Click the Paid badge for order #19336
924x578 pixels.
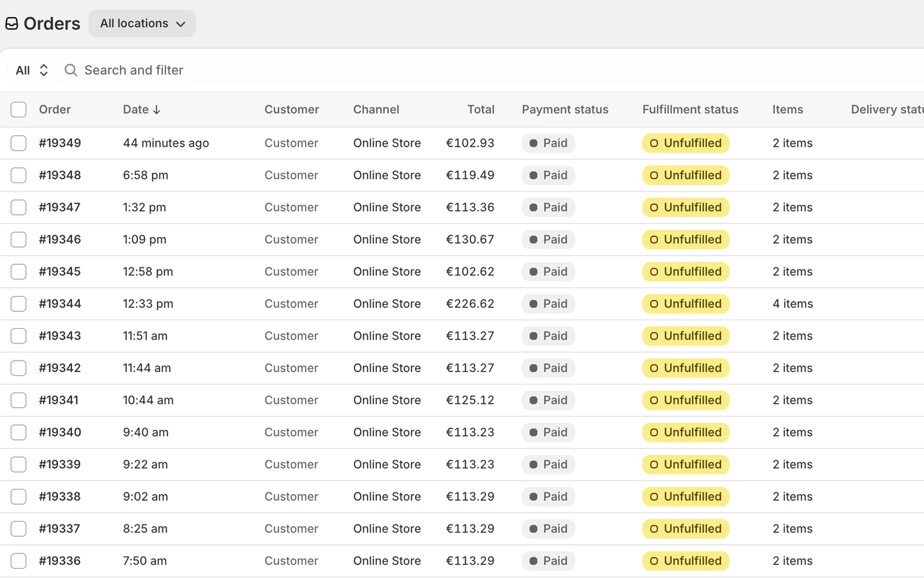pyautogui.click(x=548, y=561)
